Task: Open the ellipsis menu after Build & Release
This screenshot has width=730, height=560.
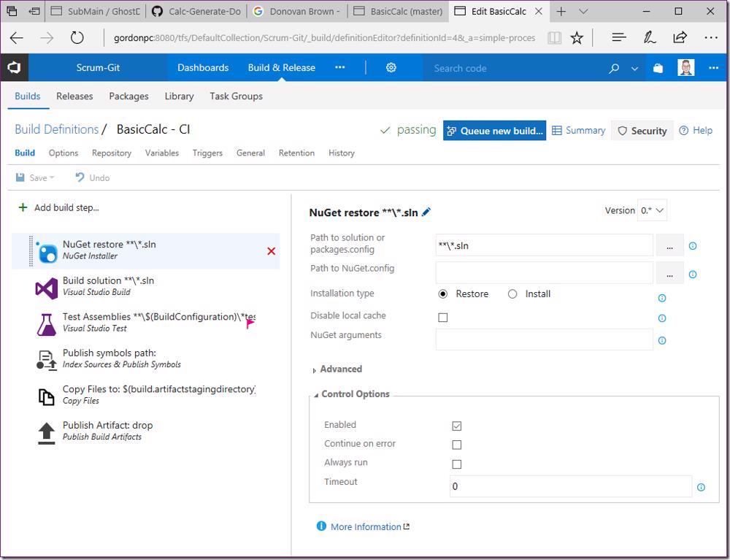Action: [340, 67]
